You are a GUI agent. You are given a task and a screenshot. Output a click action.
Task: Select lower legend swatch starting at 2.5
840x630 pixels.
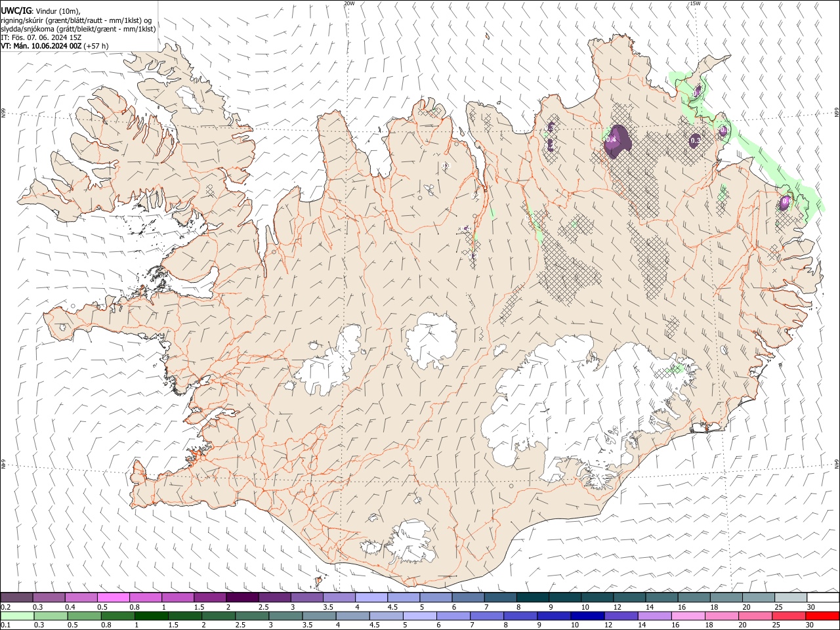coord(251,616)
